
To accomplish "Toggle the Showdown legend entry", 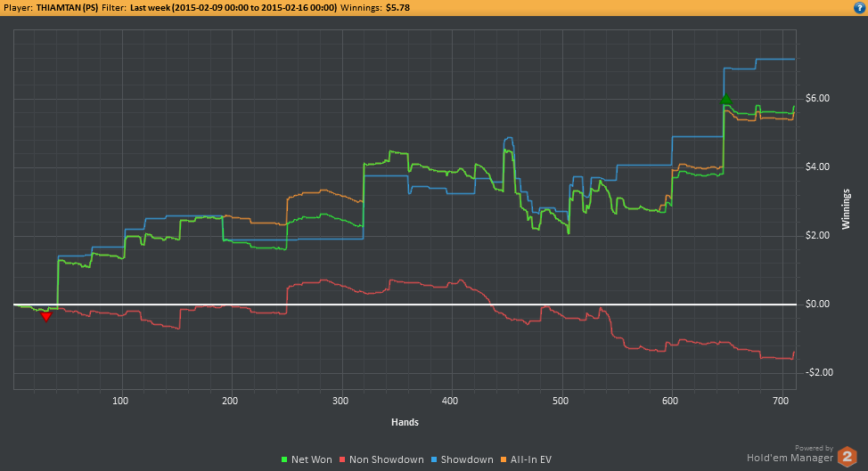I will click(462, 459).
